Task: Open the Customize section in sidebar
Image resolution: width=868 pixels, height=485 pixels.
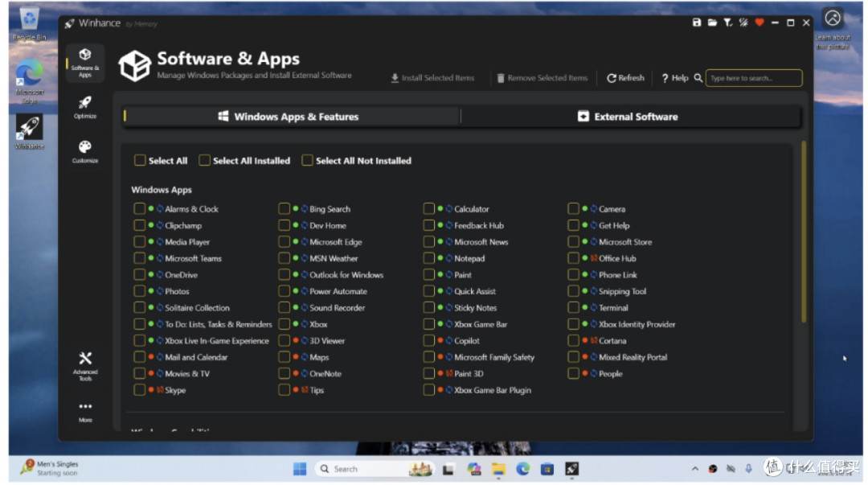Action: click(85, 150)
